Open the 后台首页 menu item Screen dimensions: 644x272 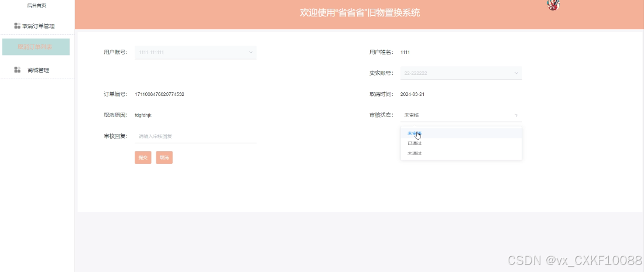pos(37,5)
